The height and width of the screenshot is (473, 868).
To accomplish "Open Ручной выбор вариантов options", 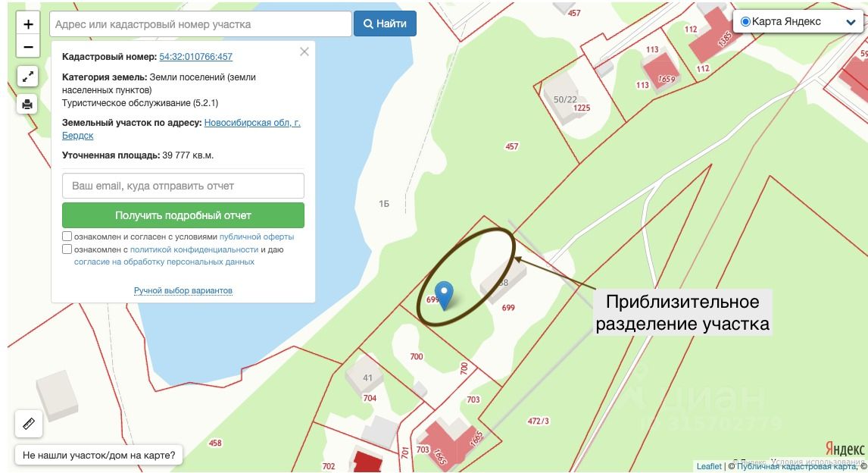I will coord(183,290).
